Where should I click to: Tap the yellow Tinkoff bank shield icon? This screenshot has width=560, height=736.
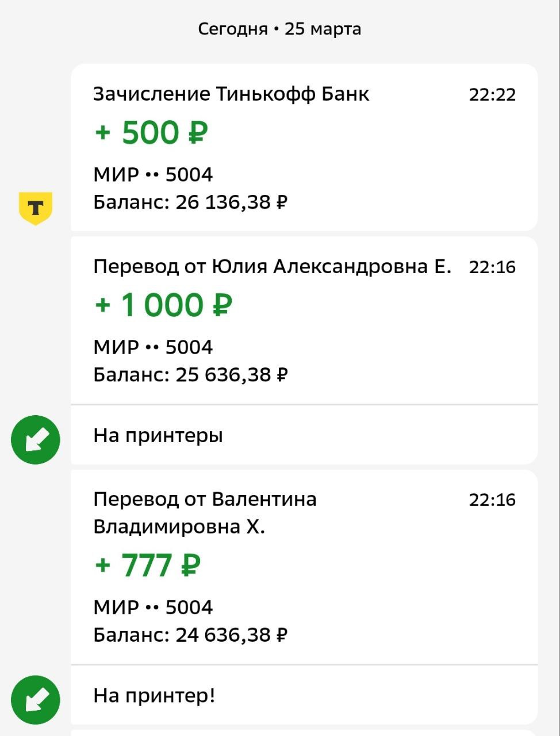36,208
